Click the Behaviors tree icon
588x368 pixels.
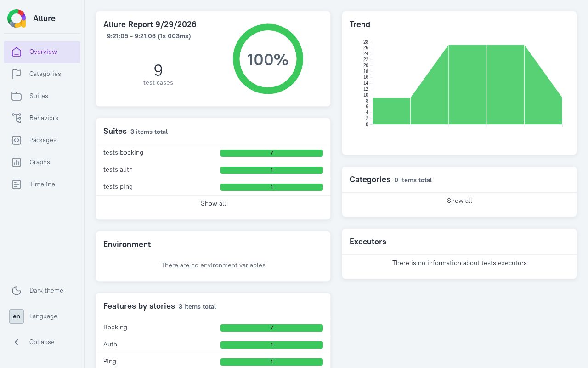(17, 118)
